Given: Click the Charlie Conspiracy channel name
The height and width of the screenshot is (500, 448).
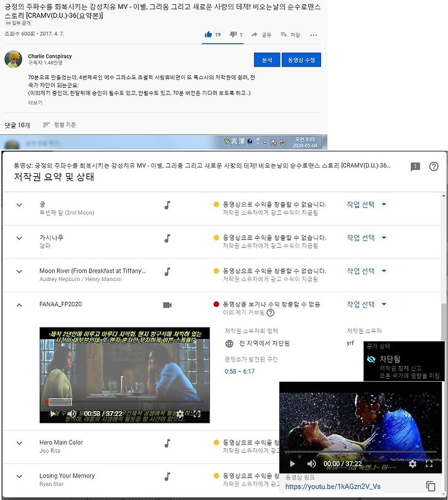Looking at the screenshot, I should [x=50, y=56].
